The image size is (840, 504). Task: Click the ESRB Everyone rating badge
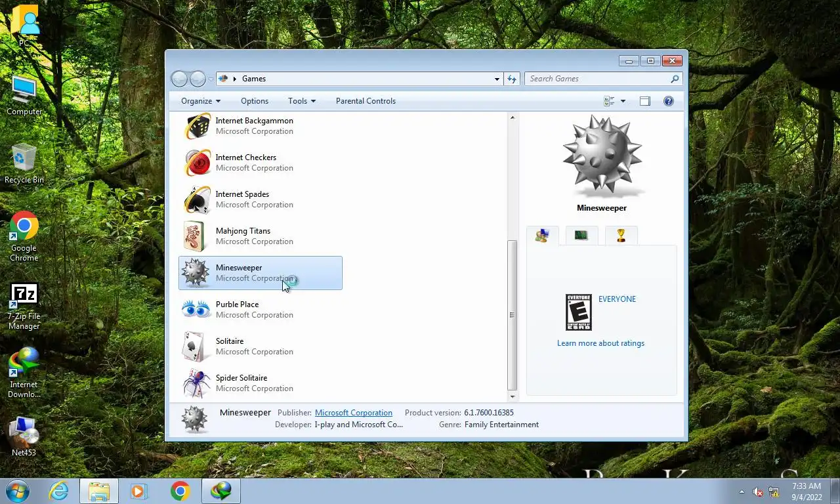coord(578,312)
